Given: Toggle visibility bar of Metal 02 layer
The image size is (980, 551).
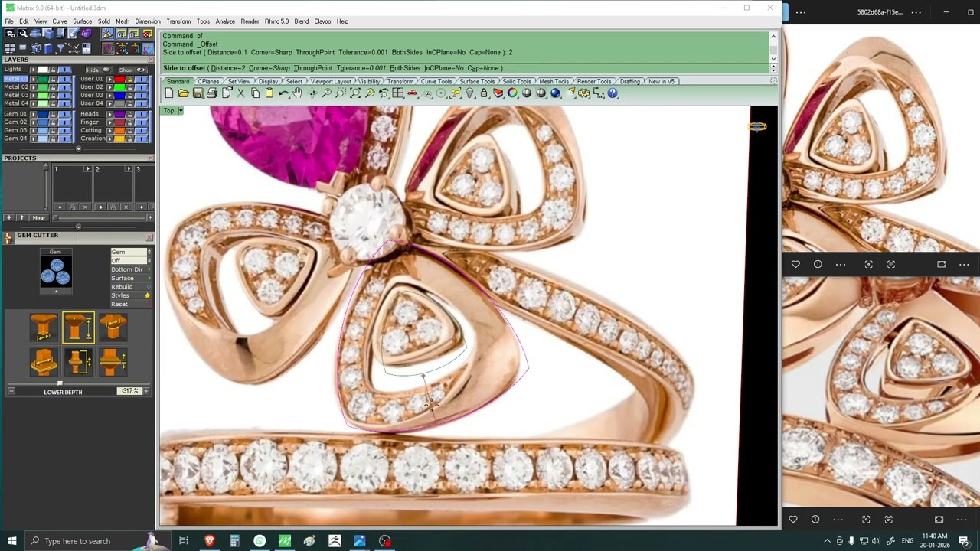Looking at the screenshot, I should 65,87.
